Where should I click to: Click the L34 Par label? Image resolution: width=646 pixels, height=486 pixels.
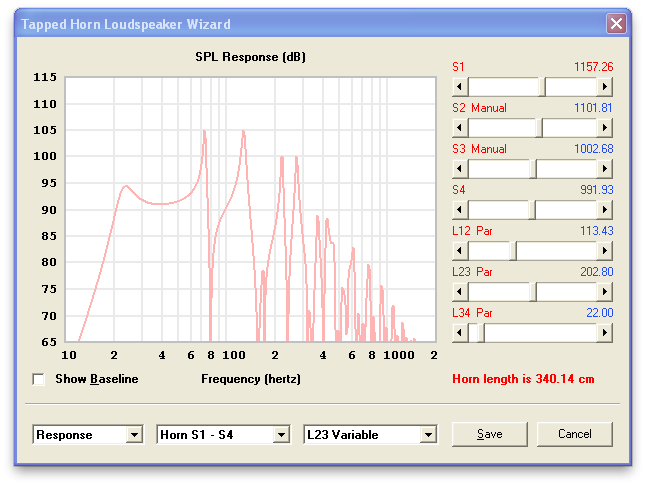pyautogui.click(x=473, y=313)
